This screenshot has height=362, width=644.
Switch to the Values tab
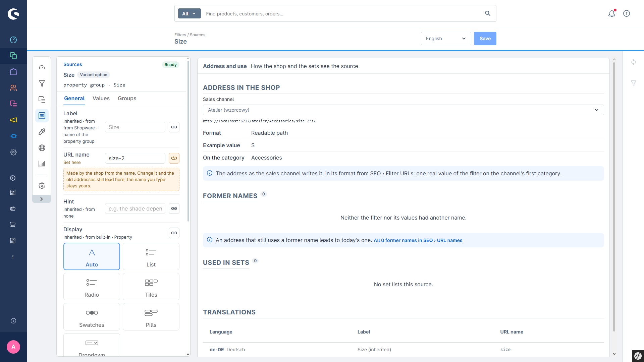click(101, 99)
